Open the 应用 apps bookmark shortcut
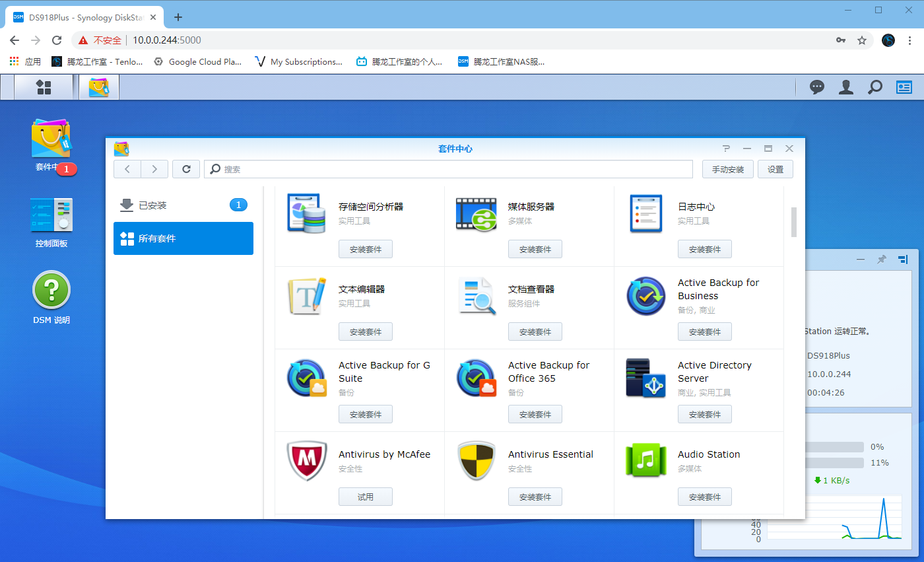Image resolution: width=924 pixels, height=562 pixels. point(25,61)
